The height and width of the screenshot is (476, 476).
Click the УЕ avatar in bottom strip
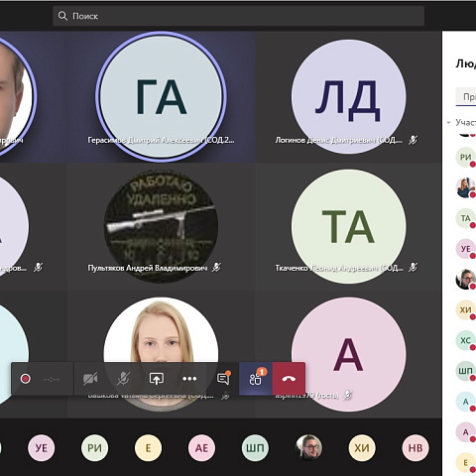[42, 448]
